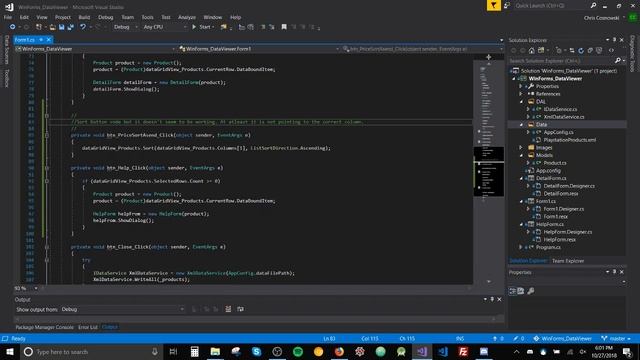
Task: Click the Categorized icon in Properties panel
Action: click(x=513, y=291)
